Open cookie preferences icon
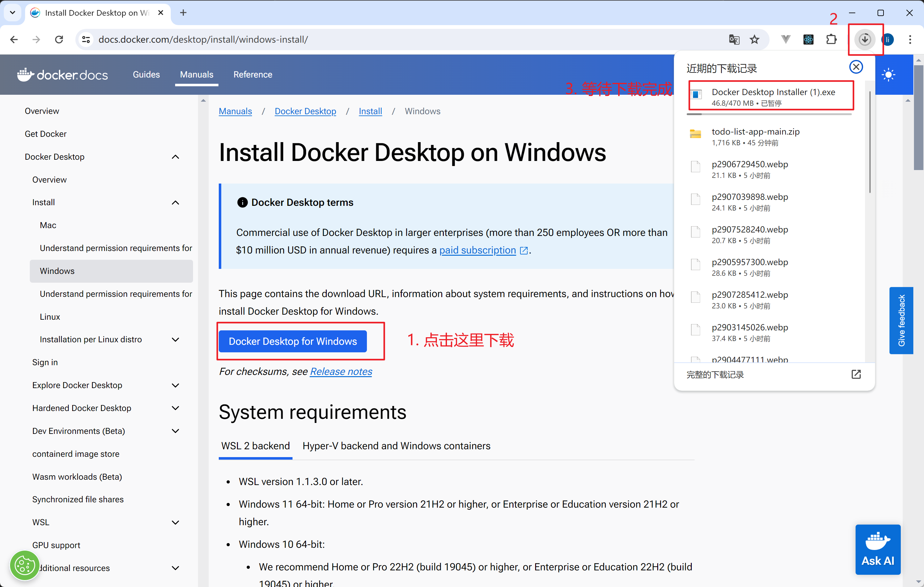The height and width of the screenshot is (587, 924). click(x=24, y=565)
